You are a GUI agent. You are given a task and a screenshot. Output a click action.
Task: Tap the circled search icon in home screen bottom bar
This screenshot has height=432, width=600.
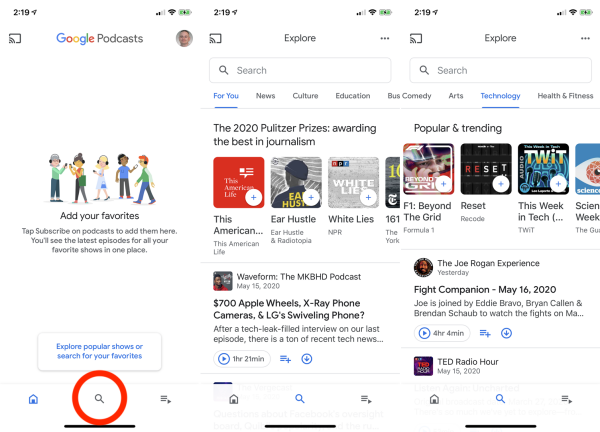(99, 399)
